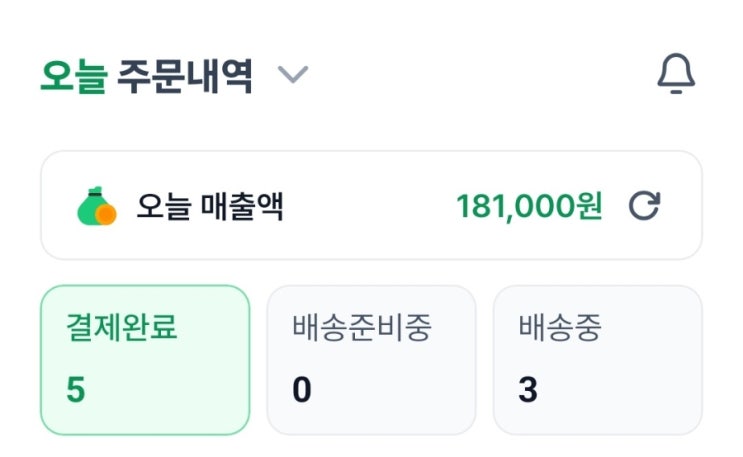Screen dimensions: 743x457
Task: Switch to the 배송준비중 tab
Action: [x=370, y=360]
